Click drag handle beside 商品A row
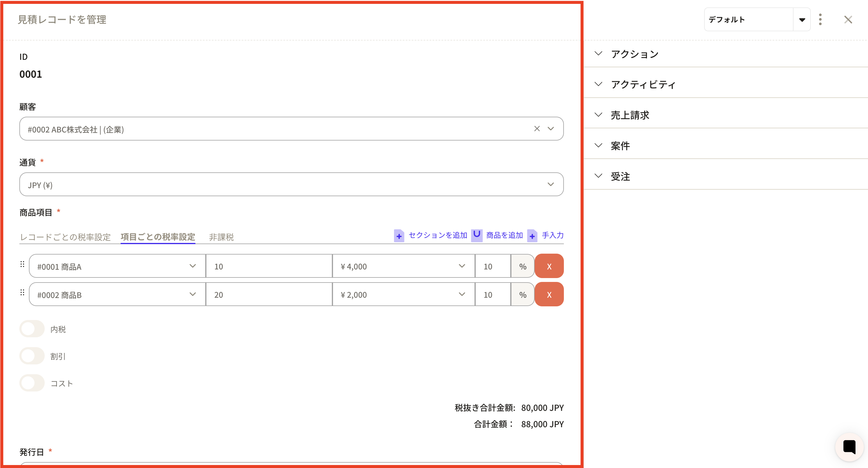 point(22,264)
